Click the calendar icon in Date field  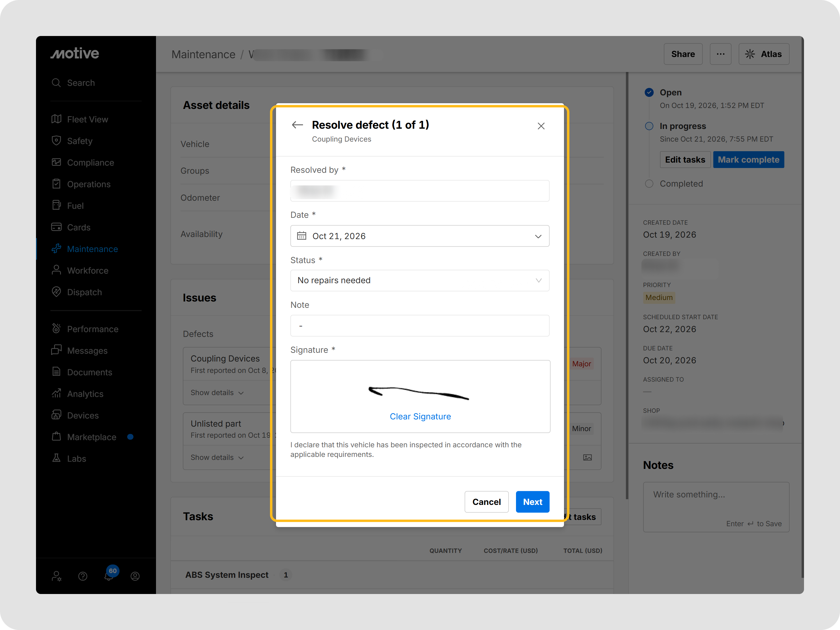pos(301,236)
